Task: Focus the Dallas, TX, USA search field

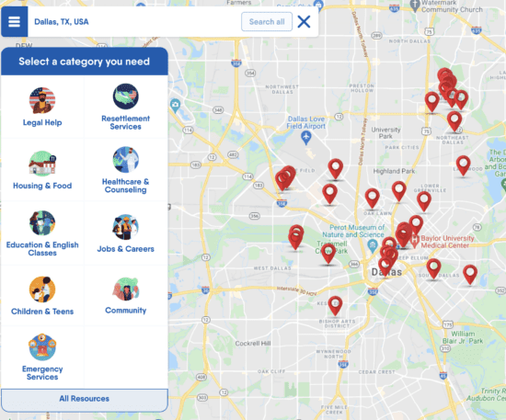Action: point(134,21)
